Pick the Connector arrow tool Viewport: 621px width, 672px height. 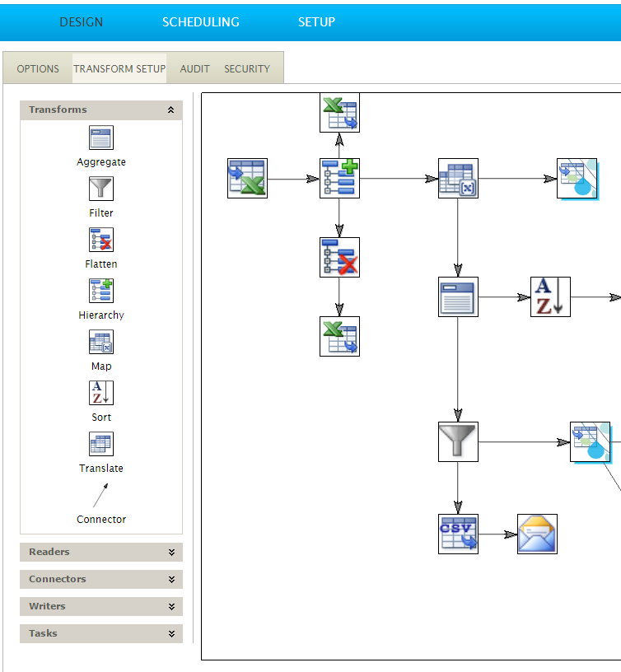[x=100, y=496]
